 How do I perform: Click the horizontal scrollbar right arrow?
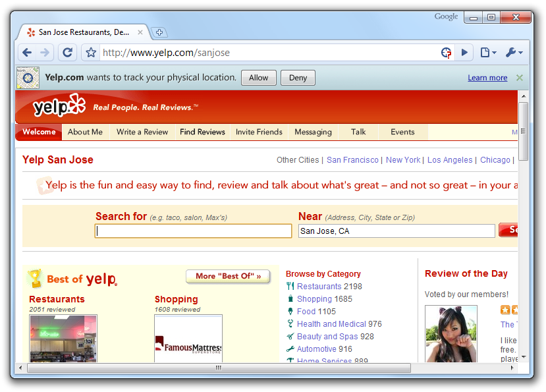pyautogui.click(x=512, y=368)
